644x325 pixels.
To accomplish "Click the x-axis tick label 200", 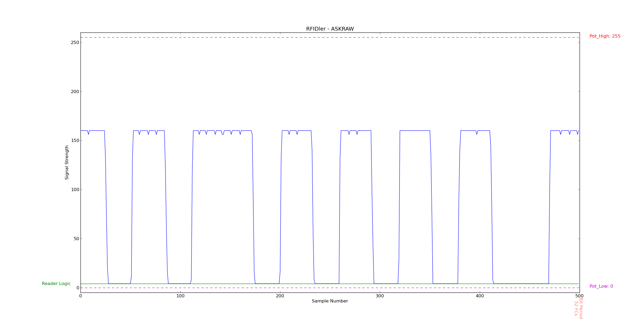I will 280,296.
